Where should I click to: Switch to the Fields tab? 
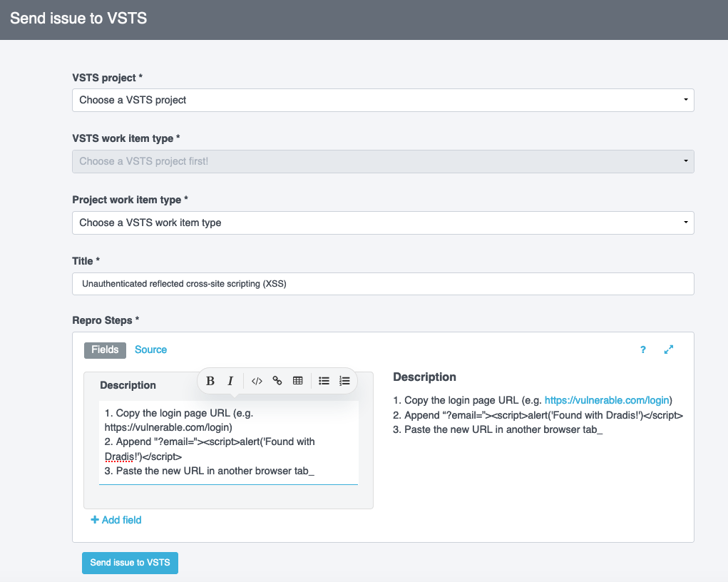(105, 349)
